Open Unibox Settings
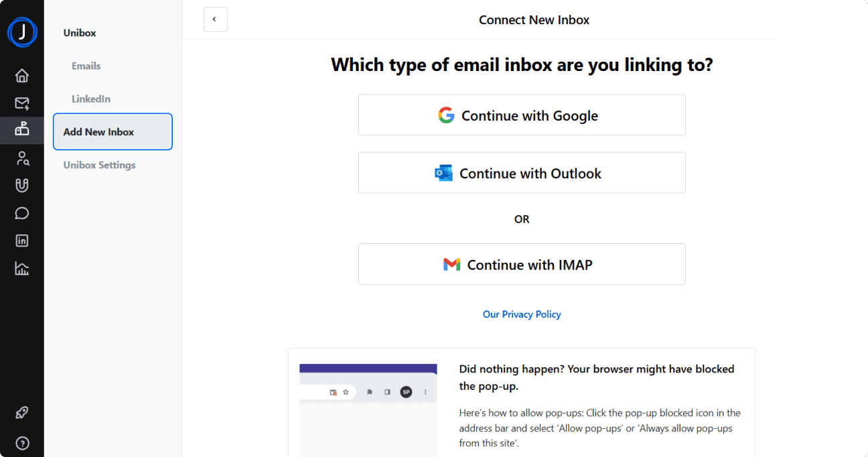Image resolution: width=868 pixels, height=457 pixels. tap(100, 165)
